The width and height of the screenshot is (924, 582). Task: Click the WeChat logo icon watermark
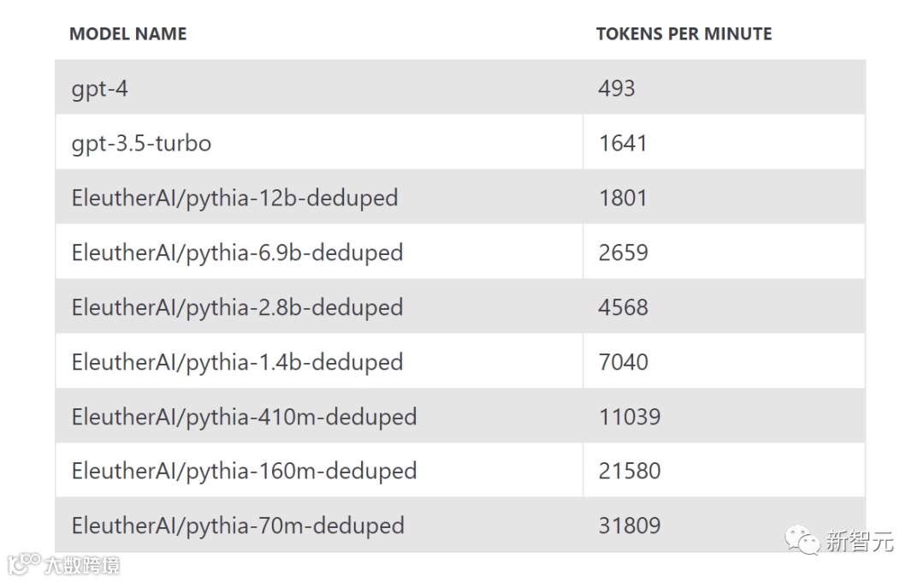click(x=802, y=539)
